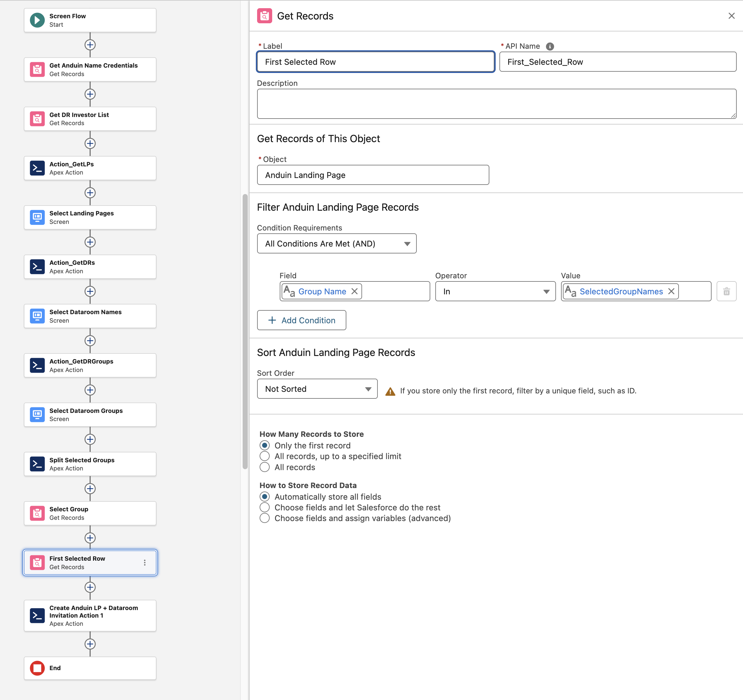Open the Operator dropdown set to In
Screen dimensions: 743x700
495,291
